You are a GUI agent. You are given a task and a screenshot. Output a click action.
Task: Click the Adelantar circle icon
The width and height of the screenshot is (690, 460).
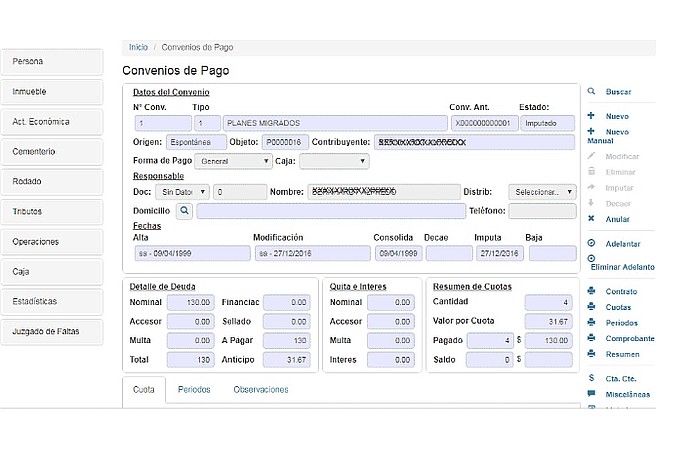[591, 243]
